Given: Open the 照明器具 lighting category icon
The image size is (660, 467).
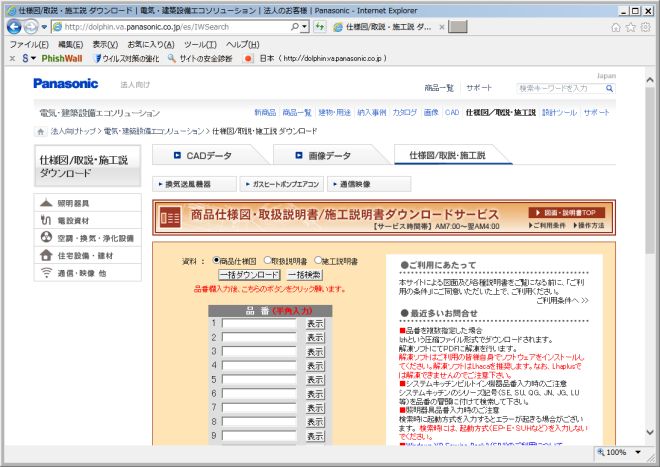Looking at the screenshot, I should [46, 203].
